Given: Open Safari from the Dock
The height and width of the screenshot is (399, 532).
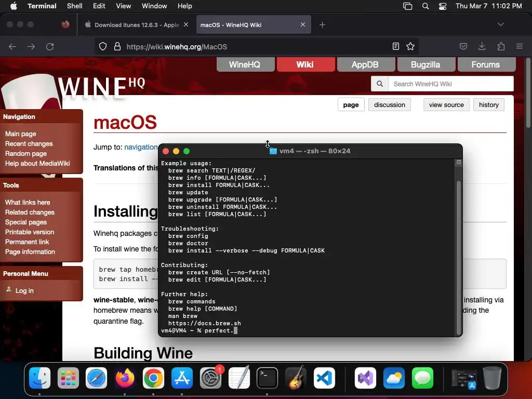Looking at the screenshot, I should [96, 378].
